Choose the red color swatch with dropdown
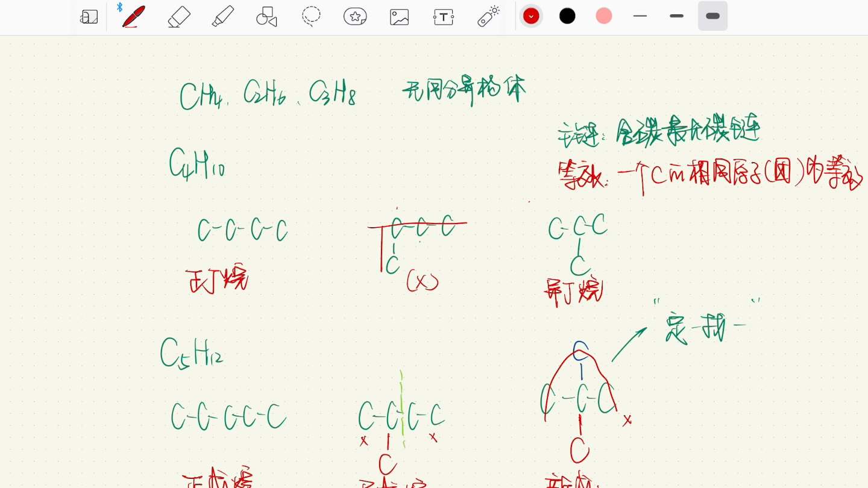Viewport: 868px width, 488px height. tap(531, 16)
